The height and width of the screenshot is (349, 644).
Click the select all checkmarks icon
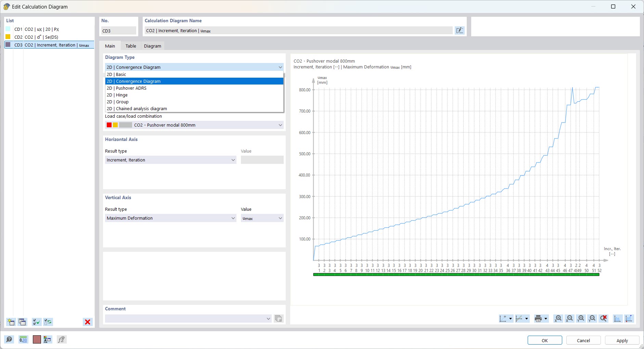tap(36, 322)
